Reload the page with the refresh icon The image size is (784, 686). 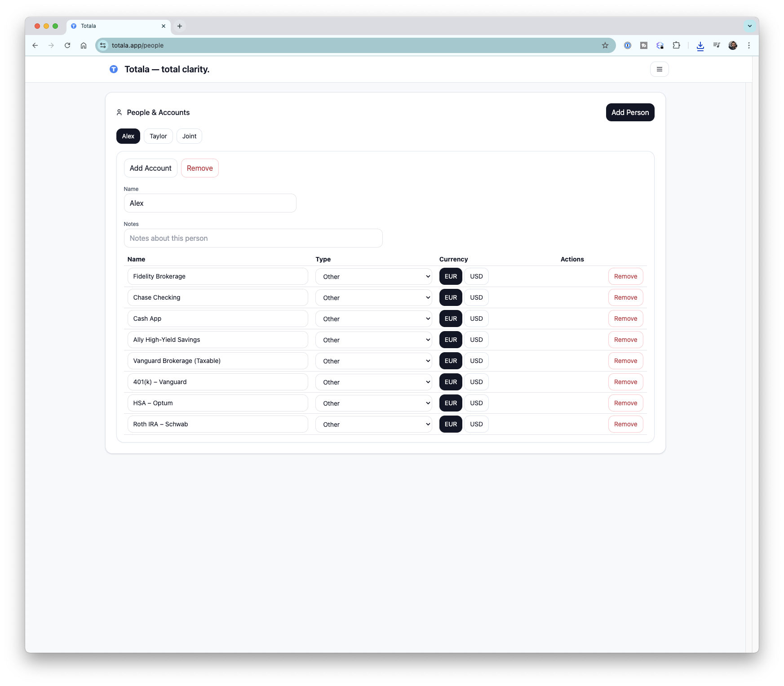(67, 45)
